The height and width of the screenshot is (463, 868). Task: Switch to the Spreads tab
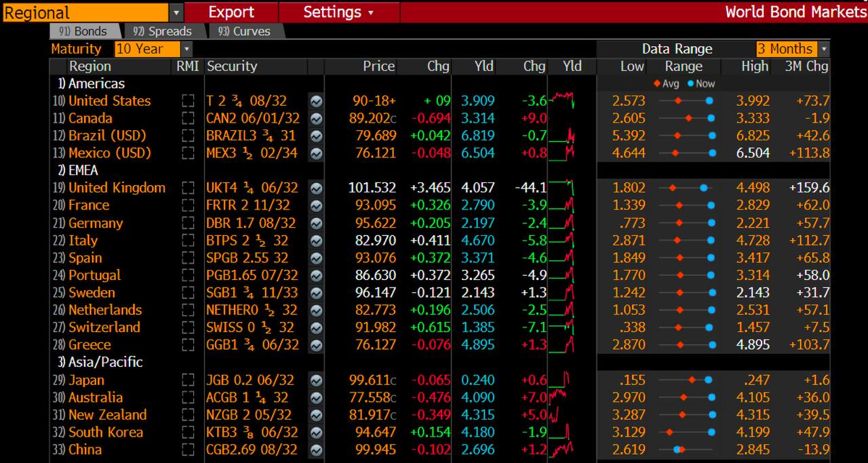pyautogui.click(x=162, y=31)
